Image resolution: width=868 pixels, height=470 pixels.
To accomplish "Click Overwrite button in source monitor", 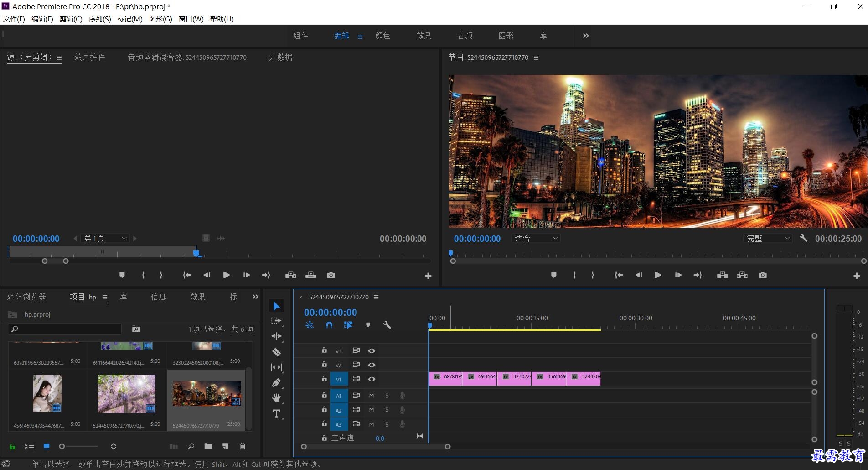I will click(x=311, y=275).
